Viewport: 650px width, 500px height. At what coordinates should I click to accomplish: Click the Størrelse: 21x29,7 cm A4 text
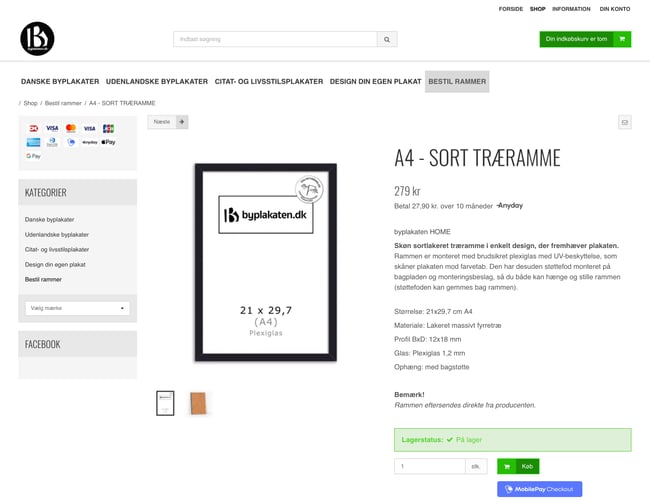point(433,311)
